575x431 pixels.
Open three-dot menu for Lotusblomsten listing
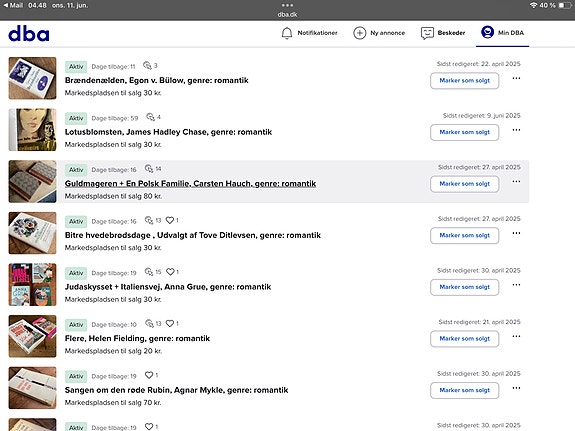[x=516, y=130]
